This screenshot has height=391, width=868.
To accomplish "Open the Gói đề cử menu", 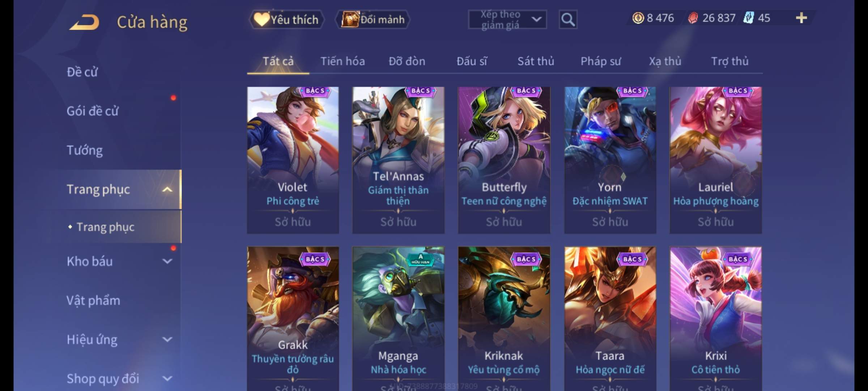I will (93, 111).
